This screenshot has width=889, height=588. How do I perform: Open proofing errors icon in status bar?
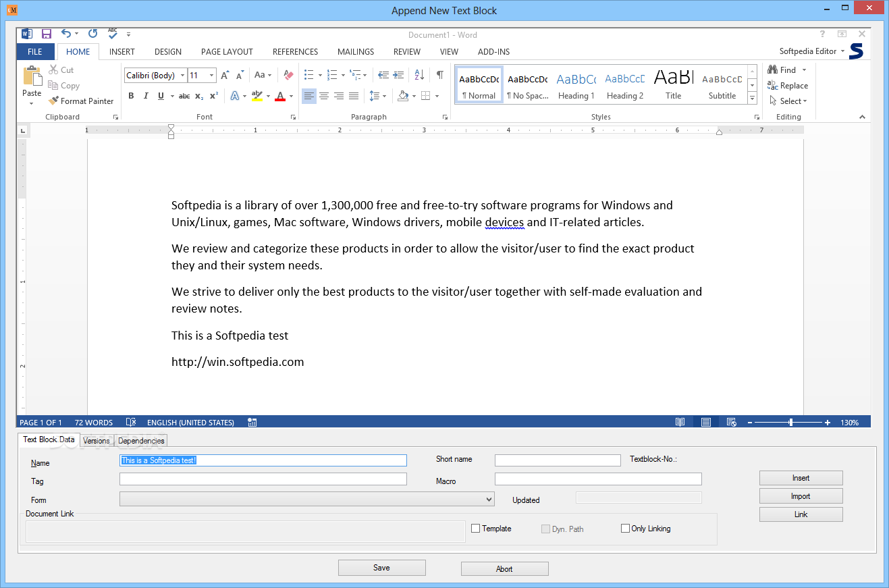[x=131, y=422]
